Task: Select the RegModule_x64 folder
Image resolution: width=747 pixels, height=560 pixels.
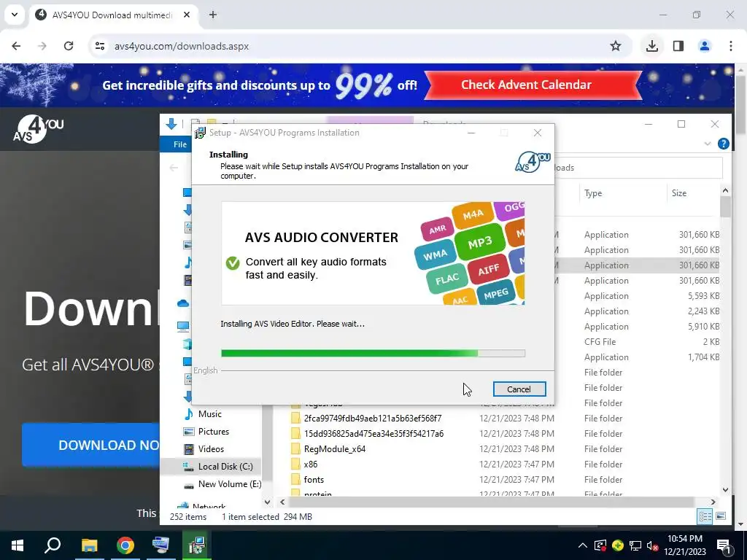Action: 334,448
